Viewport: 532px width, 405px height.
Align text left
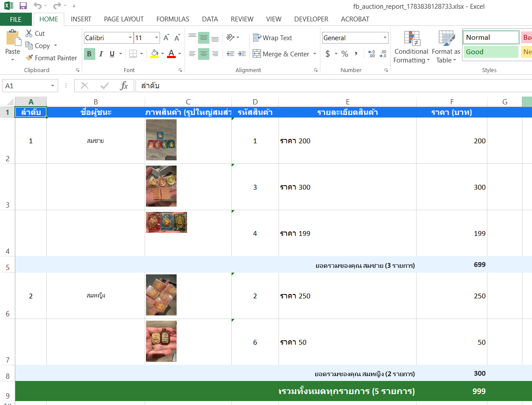[192, 54]
